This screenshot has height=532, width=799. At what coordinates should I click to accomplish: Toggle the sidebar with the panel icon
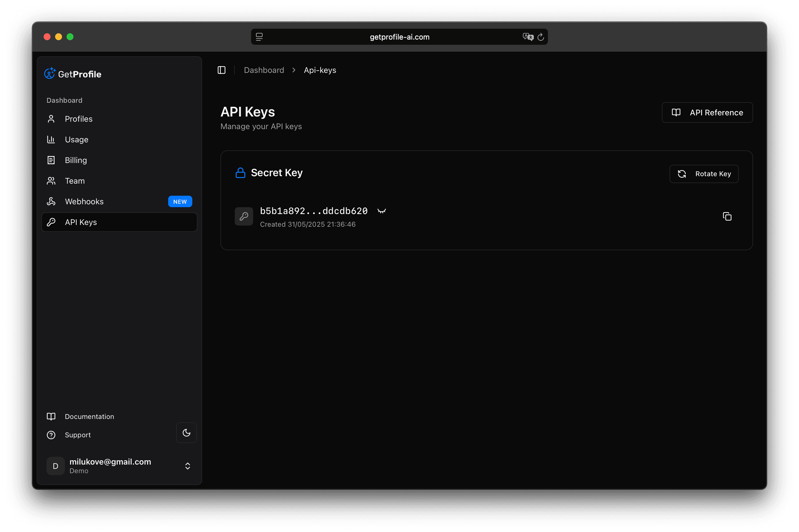(222, 70)
